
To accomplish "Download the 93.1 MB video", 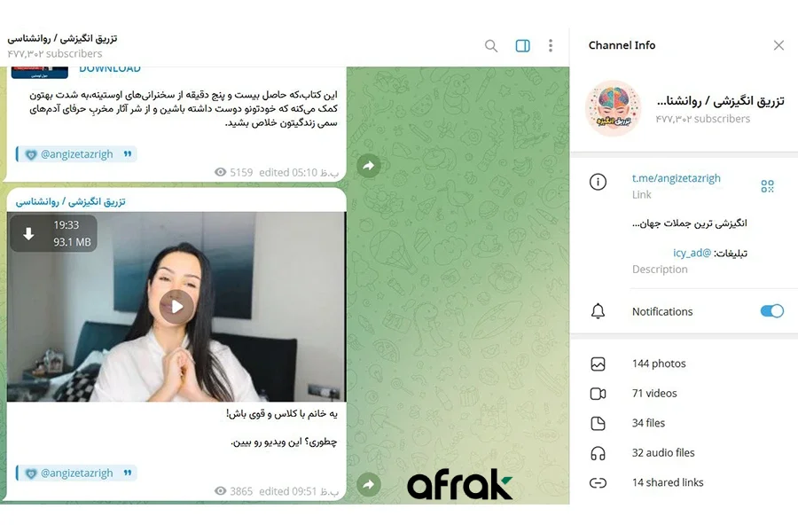I will pyautogui.click(x=29, y=234).
